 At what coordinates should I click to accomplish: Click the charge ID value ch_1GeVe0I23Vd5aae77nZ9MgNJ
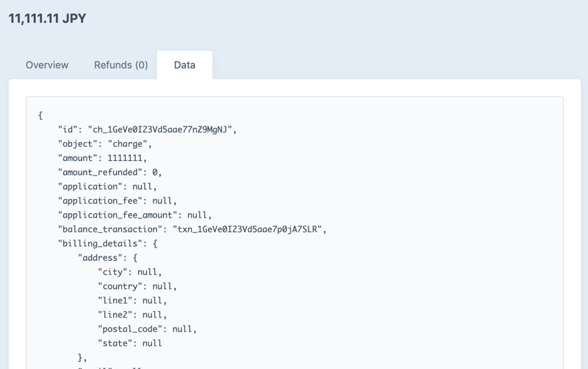click(160, 129)
